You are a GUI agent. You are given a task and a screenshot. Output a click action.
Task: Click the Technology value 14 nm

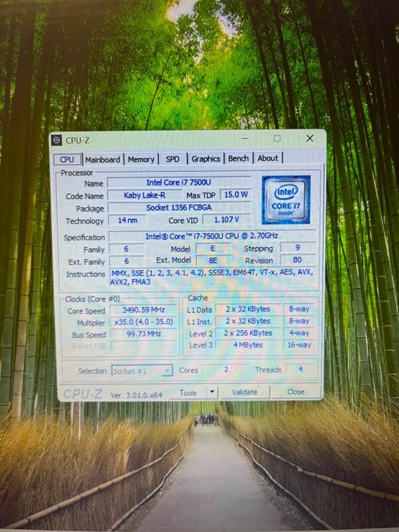click(x=128, y=220)
